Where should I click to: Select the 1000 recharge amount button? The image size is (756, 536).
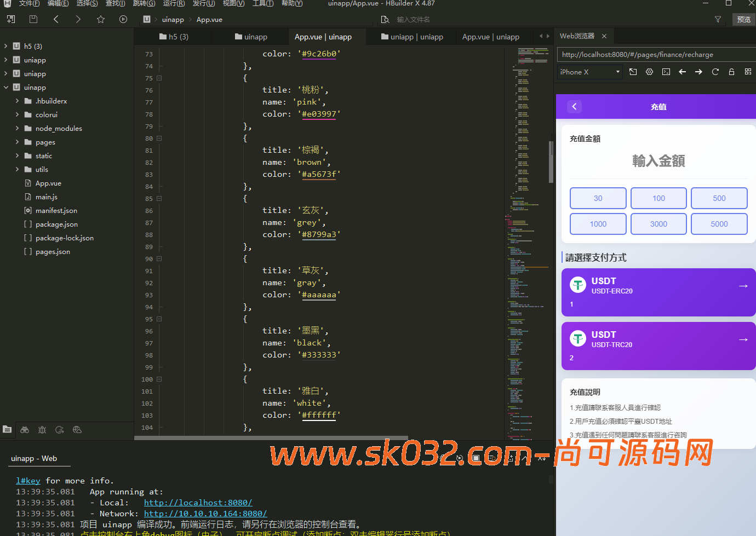598,224
